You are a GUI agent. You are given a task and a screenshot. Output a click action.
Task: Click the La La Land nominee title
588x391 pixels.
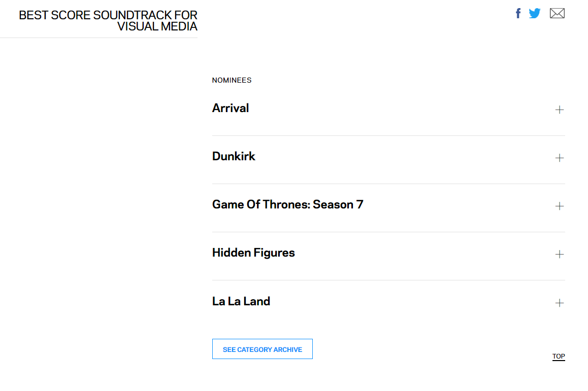coord(241,301)
